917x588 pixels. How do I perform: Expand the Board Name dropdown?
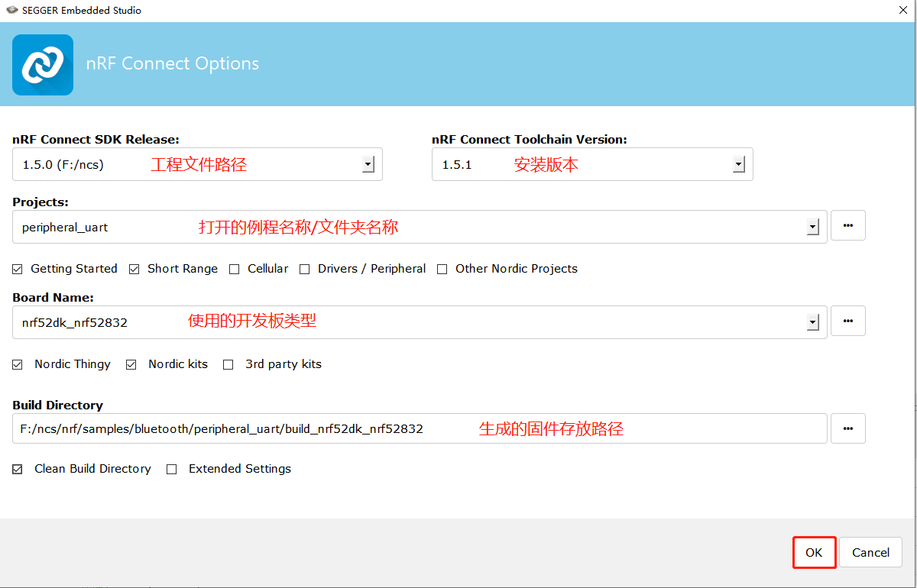point(812,321)
